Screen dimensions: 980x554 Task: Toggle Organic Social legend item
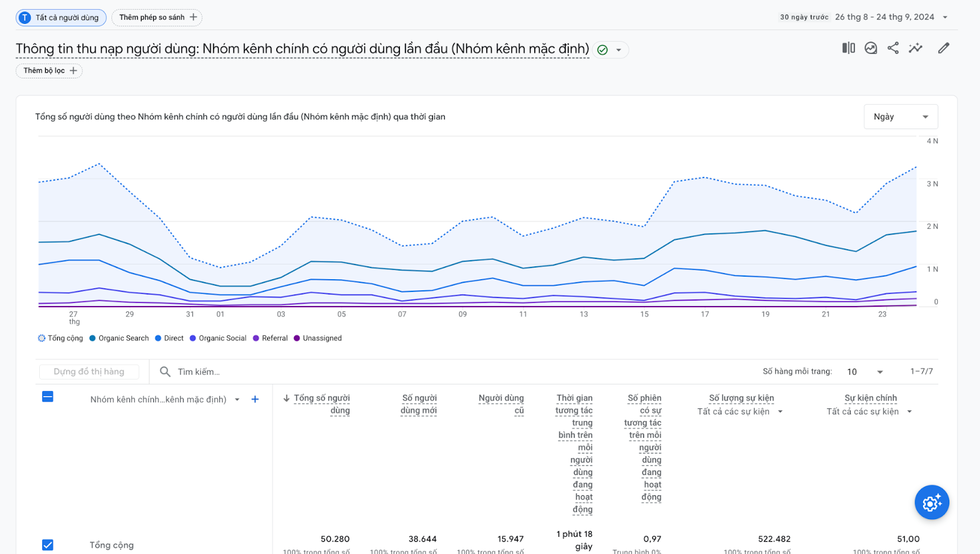pyautogui.click(x=218, y=338)
